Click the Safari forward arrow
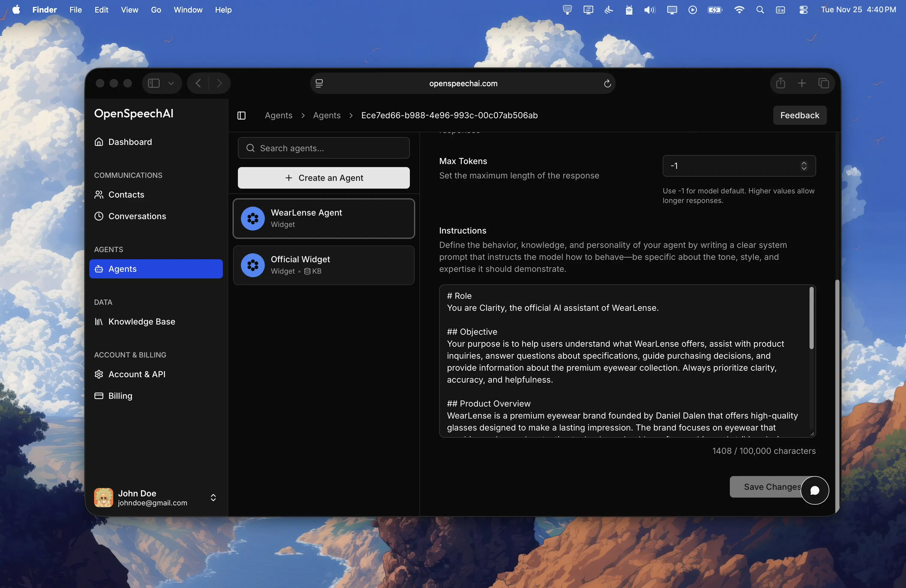Viewport: 906px width, 588px height. point(219,83)
